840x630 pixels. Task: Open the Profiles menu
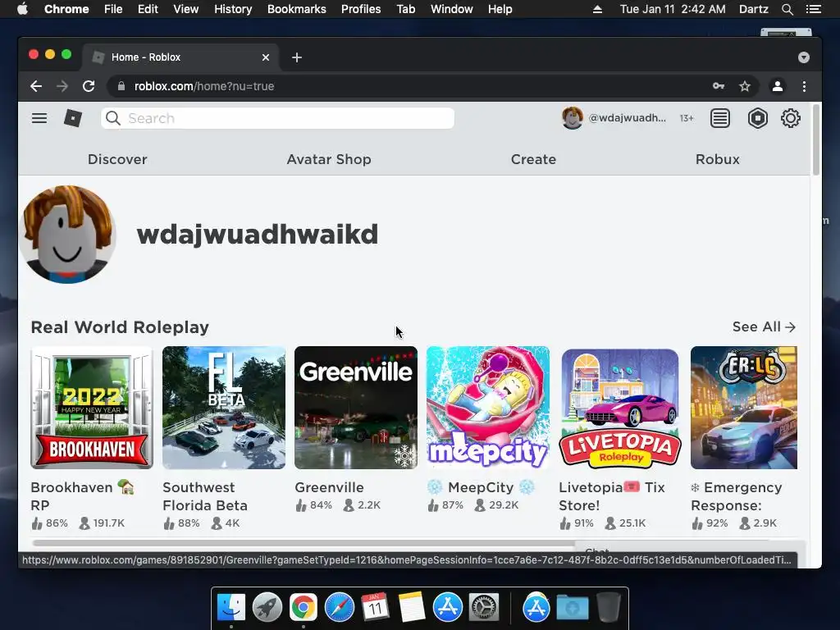pyautogui.click(x=361, y=9)
